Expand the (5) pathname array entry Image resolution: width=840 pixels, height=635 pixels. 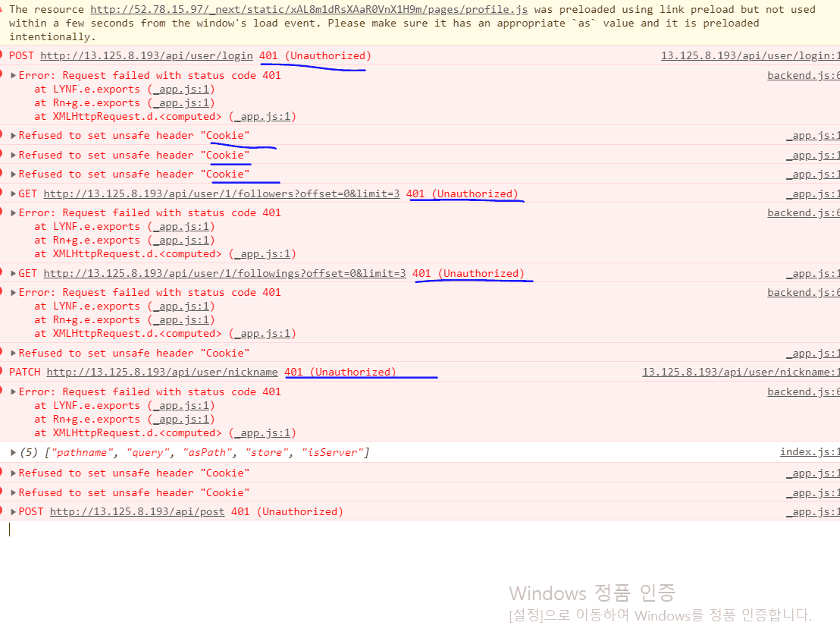click(14, 453)
